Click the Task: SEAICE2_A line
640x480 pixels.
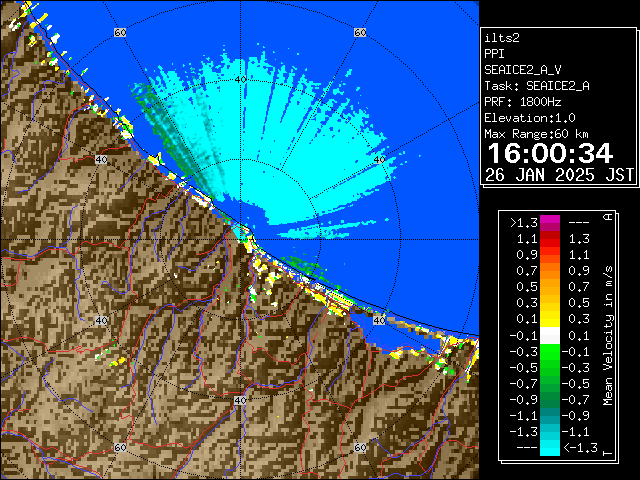point(537,86)
